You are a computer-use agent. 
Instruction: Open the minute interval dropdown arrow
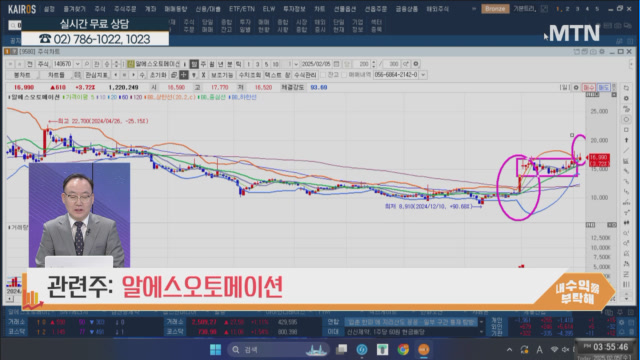click(296, 64)
